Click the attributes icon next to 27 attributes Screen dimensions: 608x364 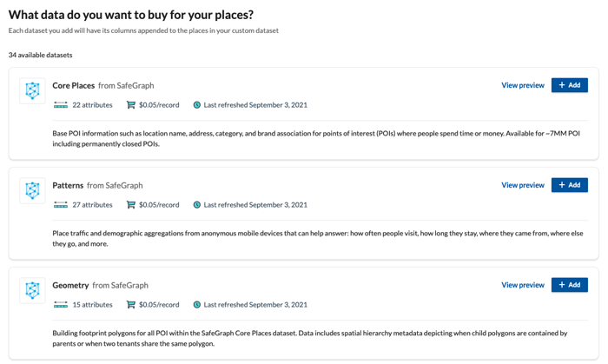coord(61,205)
